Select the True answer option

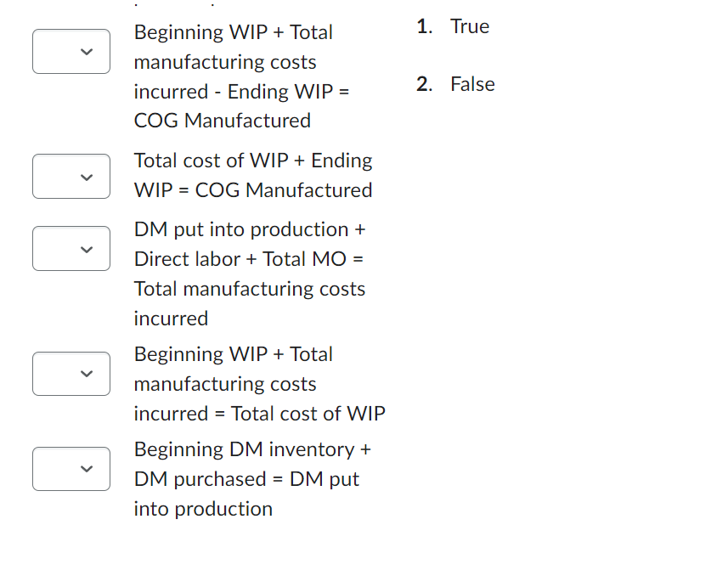point(470,26)
